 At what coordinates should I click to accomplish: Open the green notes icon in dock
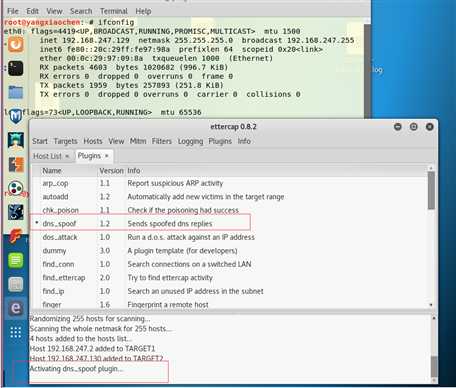click(16, 260)
